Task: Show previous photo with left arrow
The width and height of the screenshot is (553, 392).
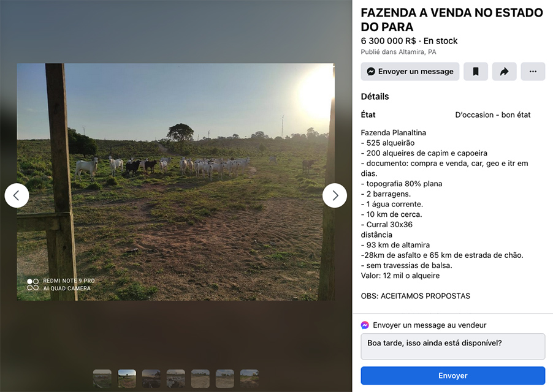Action: click(17, 195)
